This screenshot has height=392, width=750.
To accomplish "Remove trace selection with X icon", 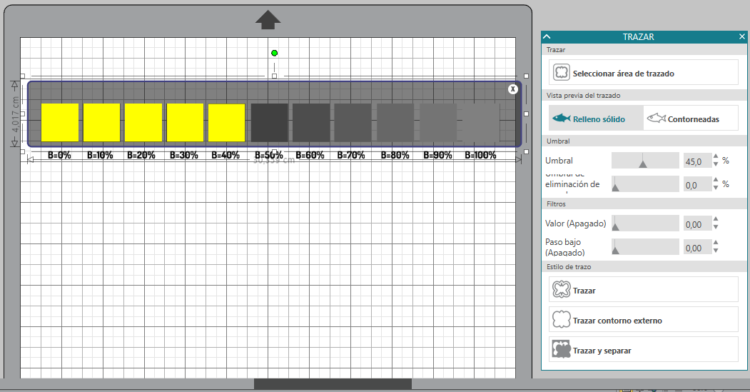I will coord(513,89).
